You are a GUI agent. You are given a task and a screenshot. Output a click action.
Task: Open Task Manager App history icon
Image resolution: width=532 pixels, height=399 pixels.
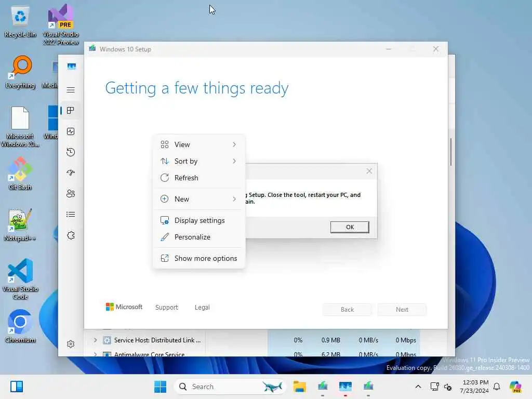pyautogui.click(x=71, y=152)
